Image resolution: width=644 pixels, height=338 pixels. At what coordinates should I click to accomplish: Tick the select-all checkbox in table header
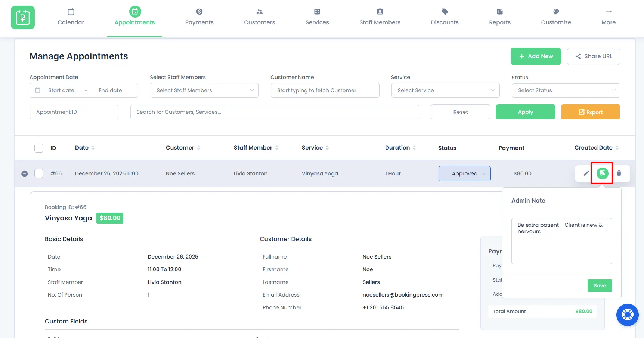coord(39,148)
